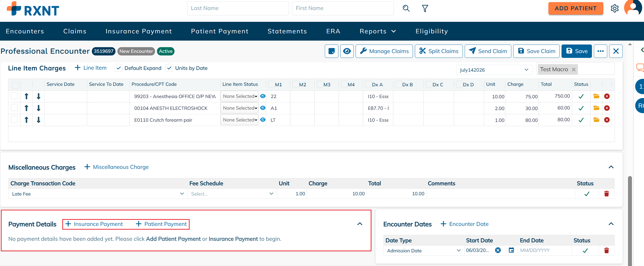
Task: Delete the E0110 line item with red X
Action: (x=607, y=120)
